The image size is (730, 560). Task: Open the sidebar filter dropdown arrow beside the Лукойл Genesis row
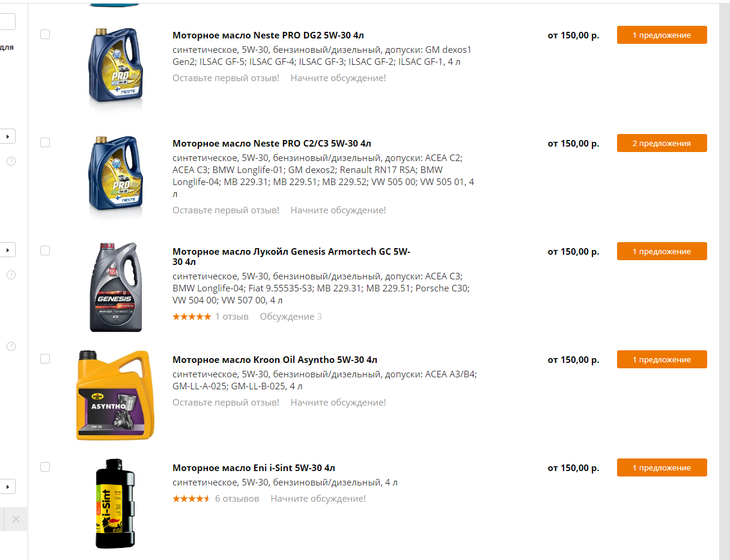click(8, 249)
